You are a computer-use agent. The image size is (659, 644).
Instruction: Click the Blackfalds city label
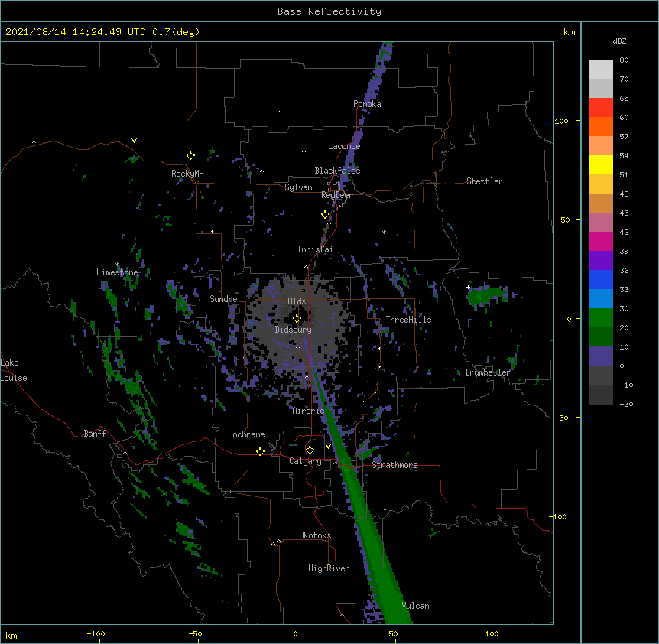click(x=337, y=171)
